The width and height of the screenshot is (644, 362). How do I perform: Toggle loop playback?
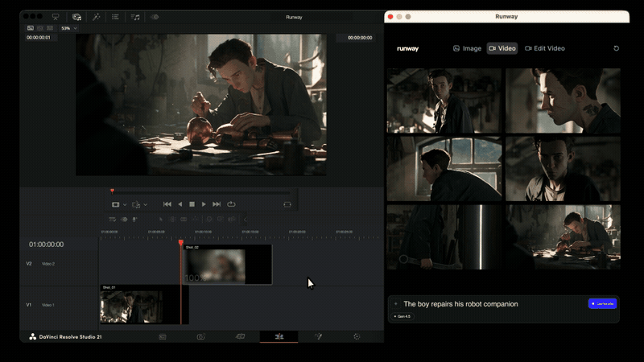(231, 204)
